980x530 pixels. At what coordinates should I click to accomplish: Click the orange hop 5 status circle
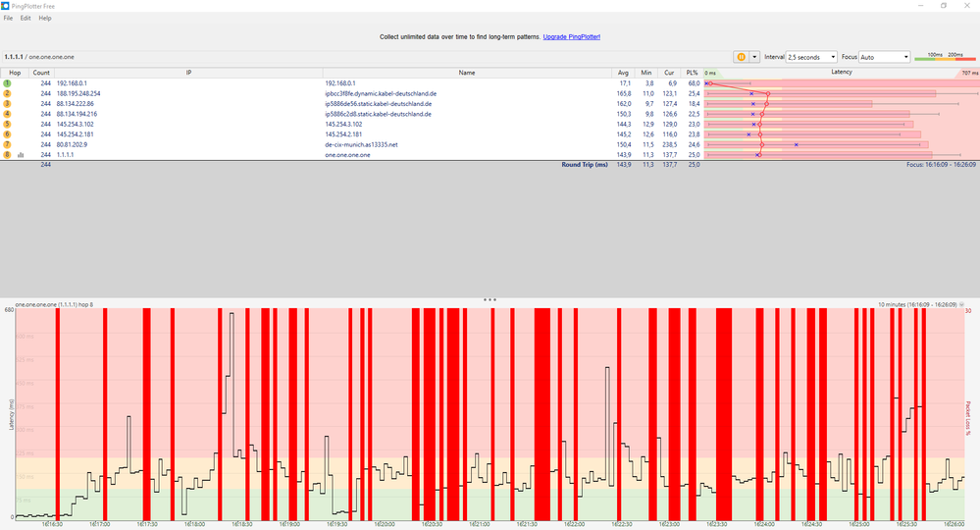(7, 124)
